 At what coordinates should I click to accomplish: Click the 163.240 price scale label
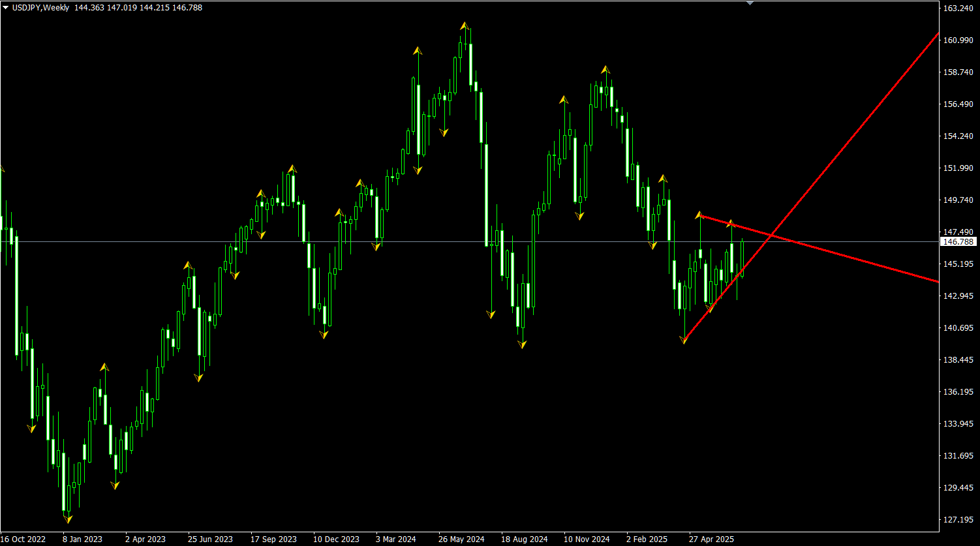coord(958,8)
